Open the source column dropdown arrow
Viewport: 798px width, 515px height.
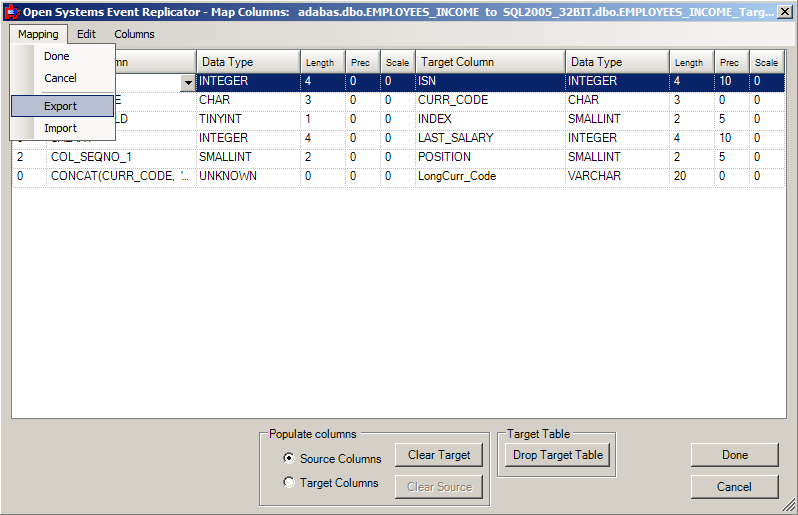point(188,83)
